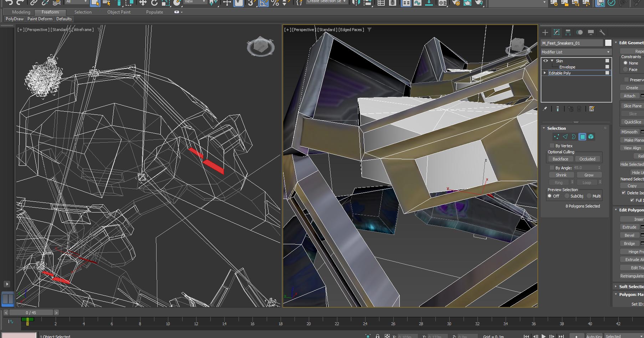The image size is (644, 338).
Task: Click Configure Modifier Sets icon
Action: click(x=592, y=109)
